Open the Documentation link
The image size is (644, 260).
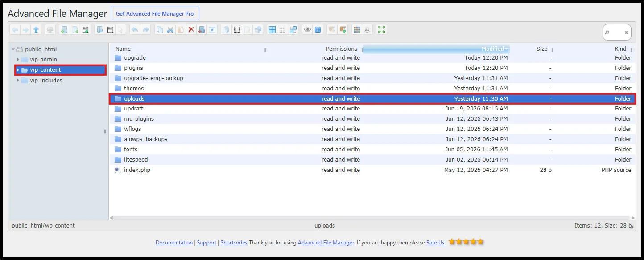174,243
